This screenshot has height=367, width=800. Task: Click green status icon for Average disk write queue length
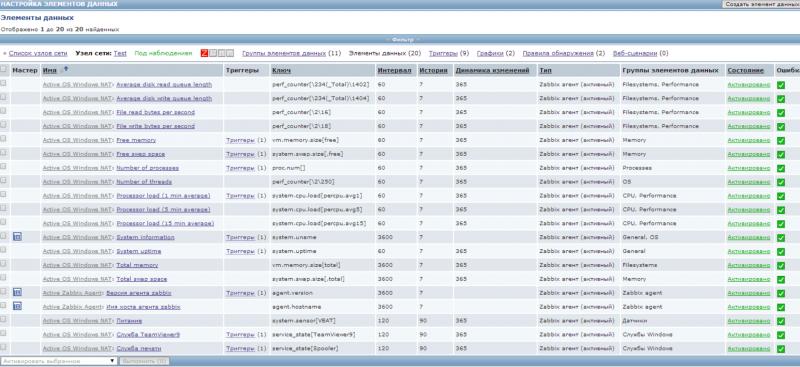781,99
